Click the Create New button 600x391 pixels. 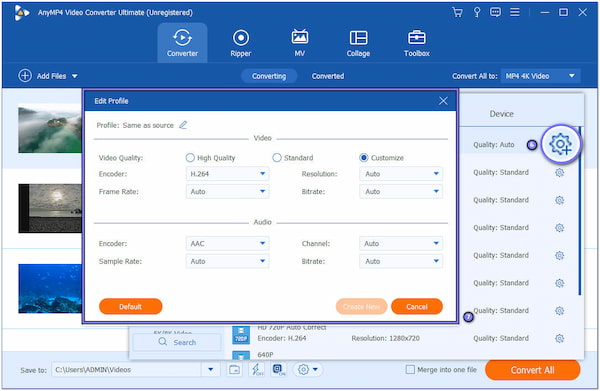(x=361, y=306)
